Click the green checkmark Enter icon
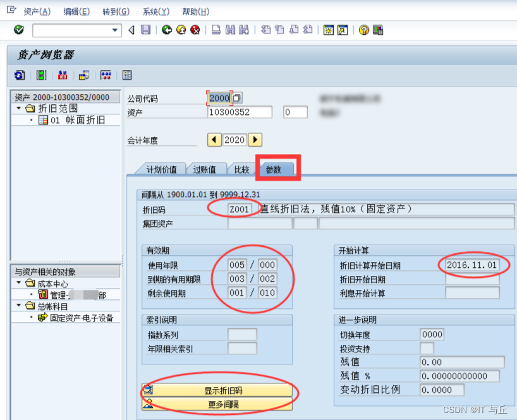 [19, 30]
